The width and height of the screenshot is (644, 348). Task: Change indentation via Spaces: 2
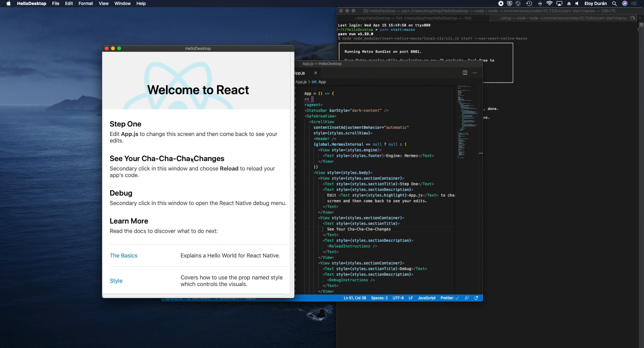coord(379,298)
